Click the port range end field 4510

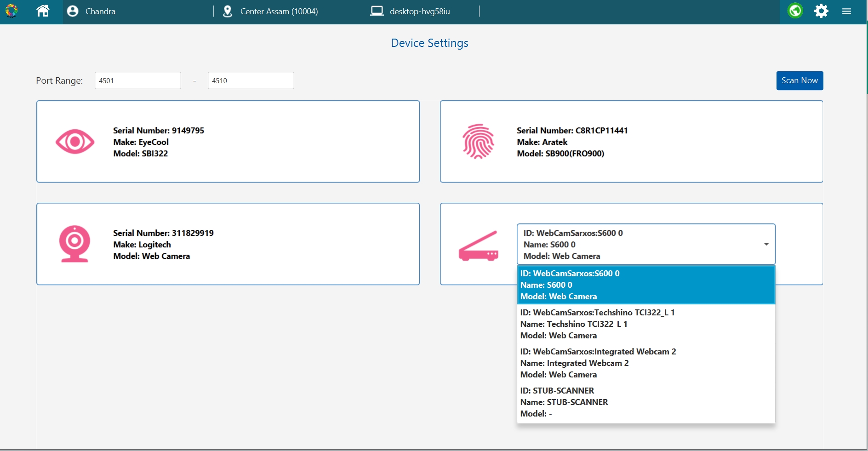click(x=251, y=80)
